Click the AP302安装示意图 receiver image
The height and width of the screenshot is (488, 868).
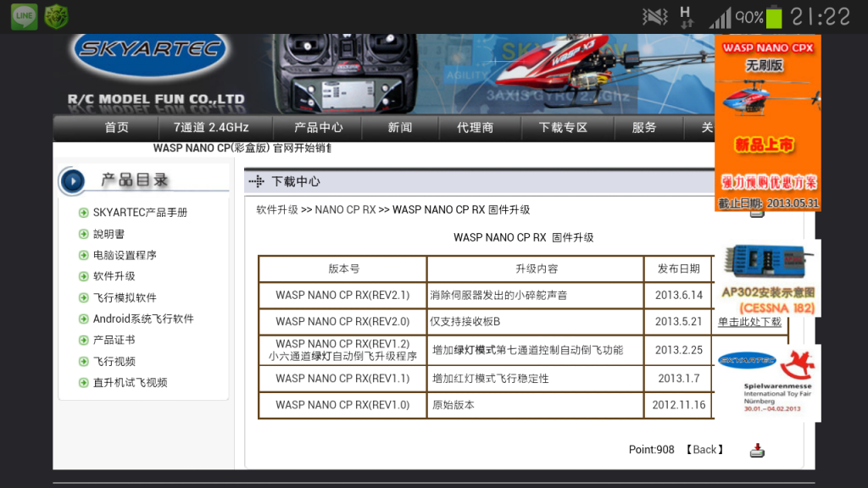click(768, 278)
